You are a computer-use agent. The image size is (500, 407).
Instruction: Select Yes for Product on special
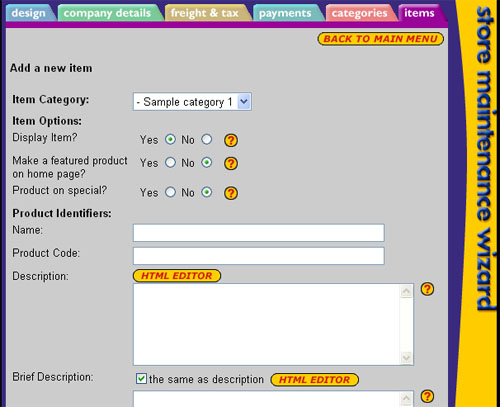point(170,192)
